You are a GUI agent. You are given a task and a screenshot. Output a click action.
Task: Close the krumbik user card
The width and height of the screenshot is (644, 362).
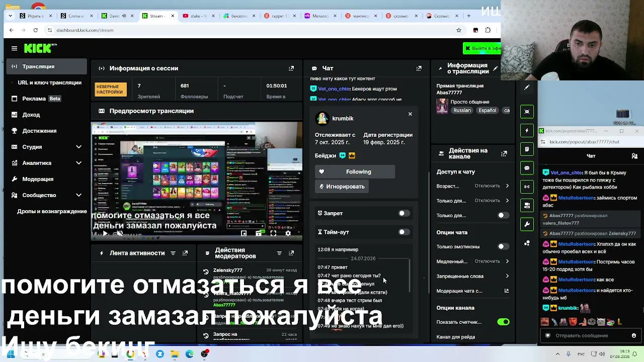(x=410, y=114)
